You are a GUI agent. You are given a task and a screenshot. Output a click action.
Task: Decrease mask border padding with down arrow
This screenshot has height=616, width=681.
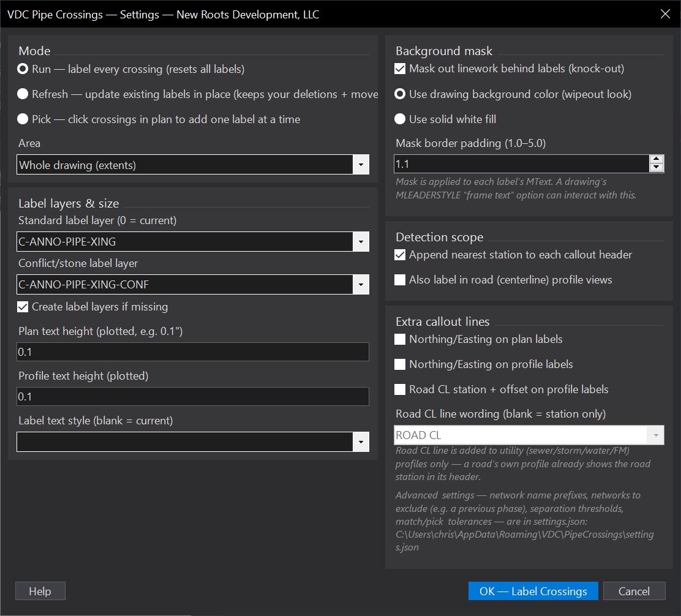point(657,168)
